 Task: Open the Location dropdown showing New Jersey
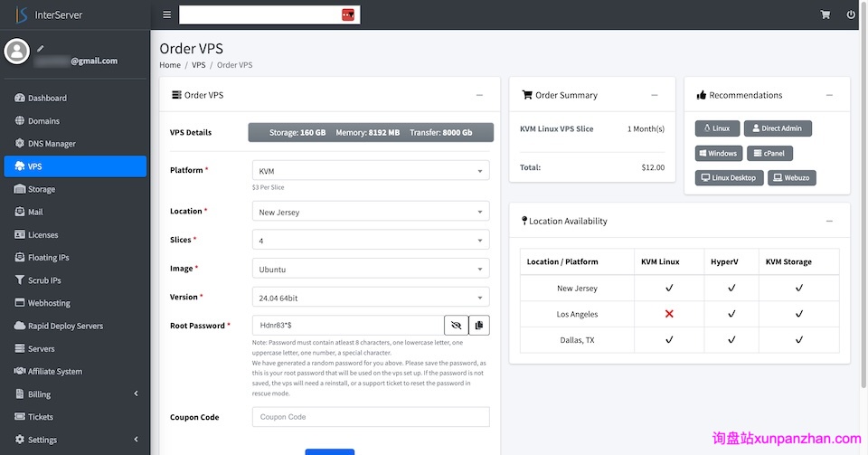point(370,212)
